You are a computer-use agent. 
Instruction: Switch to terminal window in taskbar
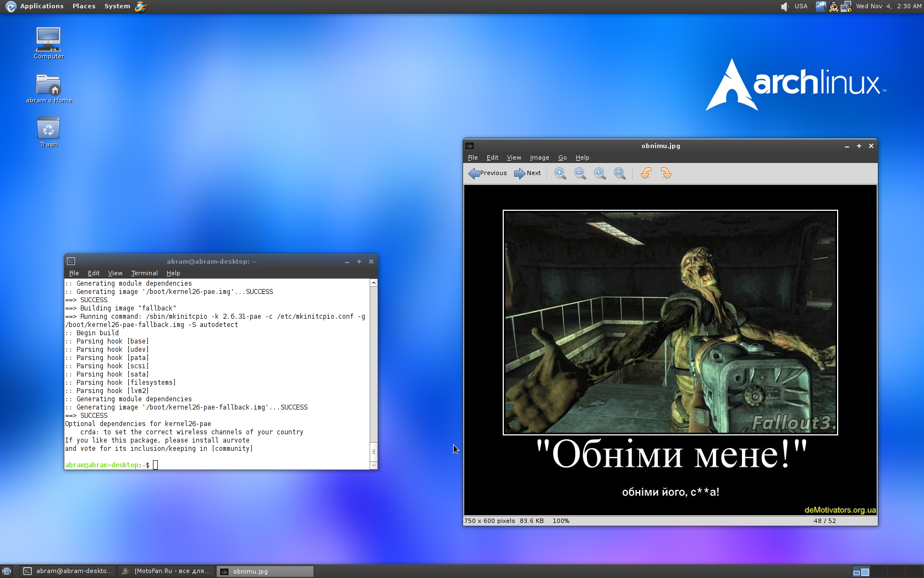click(68, 571)
